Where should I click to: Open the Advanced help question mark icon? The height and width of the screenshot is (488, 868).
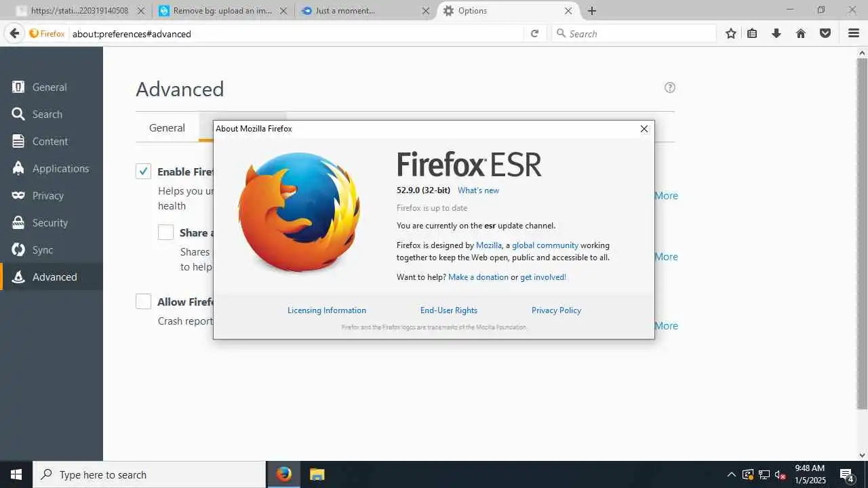click(x=670, y=87)
